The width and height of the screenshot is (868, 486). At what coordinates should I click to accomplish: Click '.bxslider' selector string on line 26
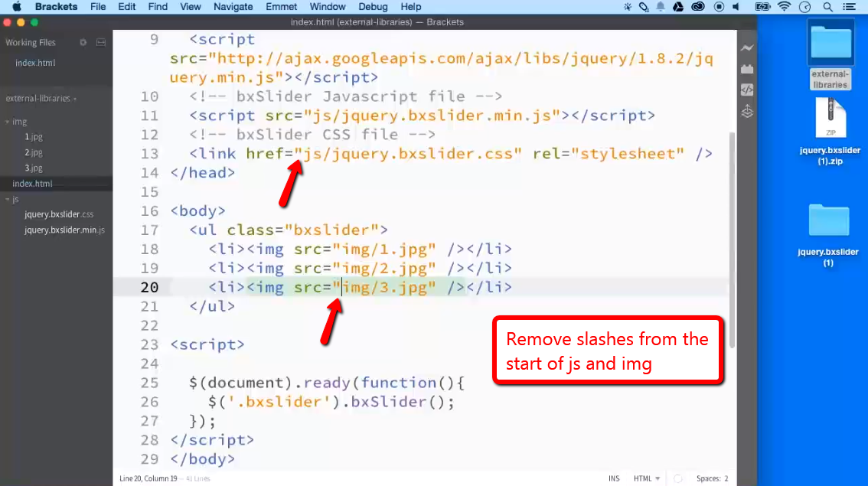tap(279, 402)
